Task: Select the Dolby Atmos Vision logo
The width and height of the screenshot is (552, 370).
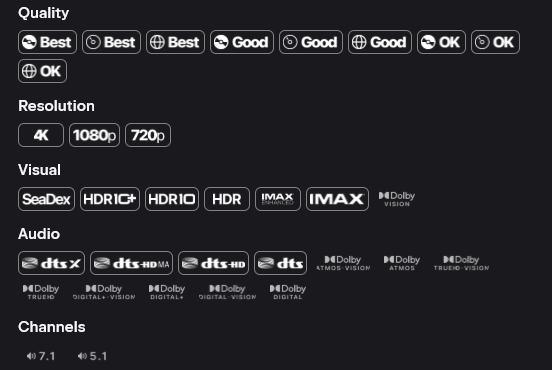Action: [x=343, y=263]
